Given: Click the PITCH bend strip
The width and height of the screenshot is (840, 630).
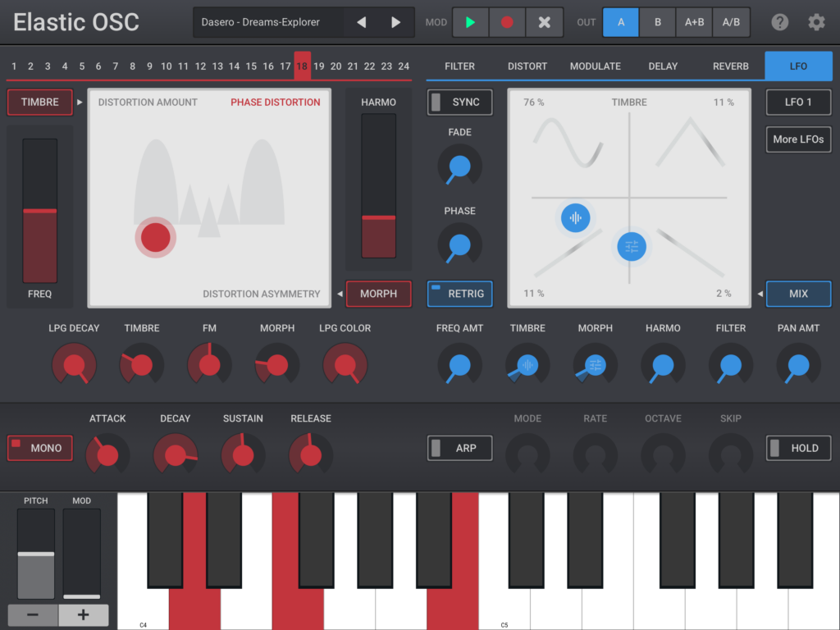Looking at the screenshot, I should pyautogui.click(x=36, y=554).
